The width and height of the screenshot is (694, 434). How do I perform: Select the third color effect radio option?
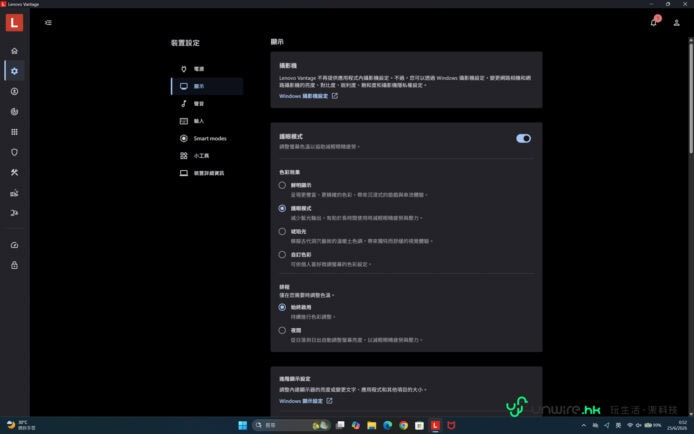tap(282, 231)
